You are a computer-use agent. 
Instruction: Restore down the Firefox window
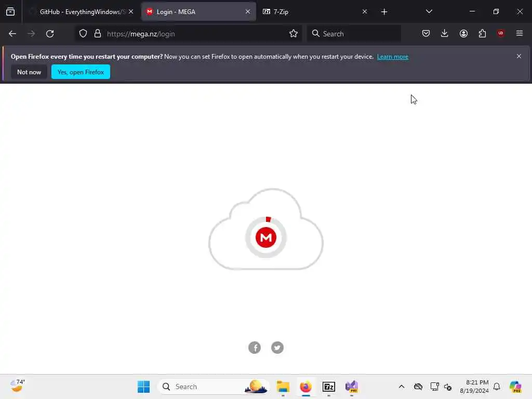coord(496,11)
